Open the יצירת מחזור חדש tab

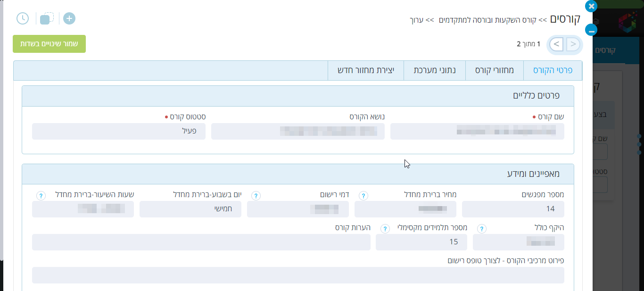366,70
